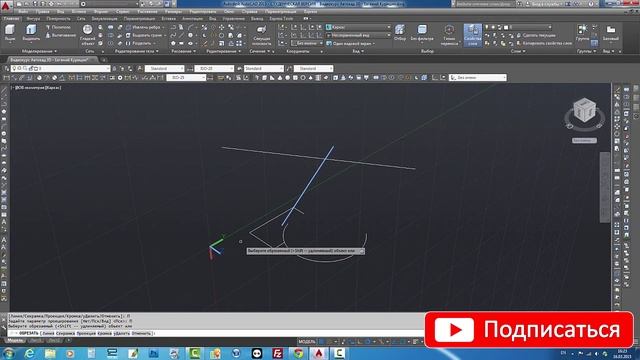Click the layer color swatch in ribbon layer list
Image resolution: width=640 pixels, height=360 pixels.
506,27
